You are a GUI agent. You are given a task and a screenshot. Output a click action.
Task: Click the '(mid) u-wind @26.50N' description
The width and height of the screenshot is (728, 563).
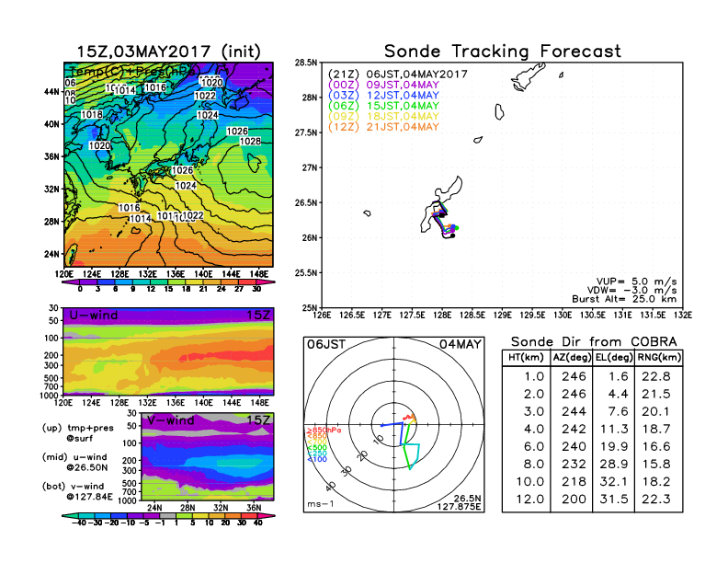click(x=74, y=462)
